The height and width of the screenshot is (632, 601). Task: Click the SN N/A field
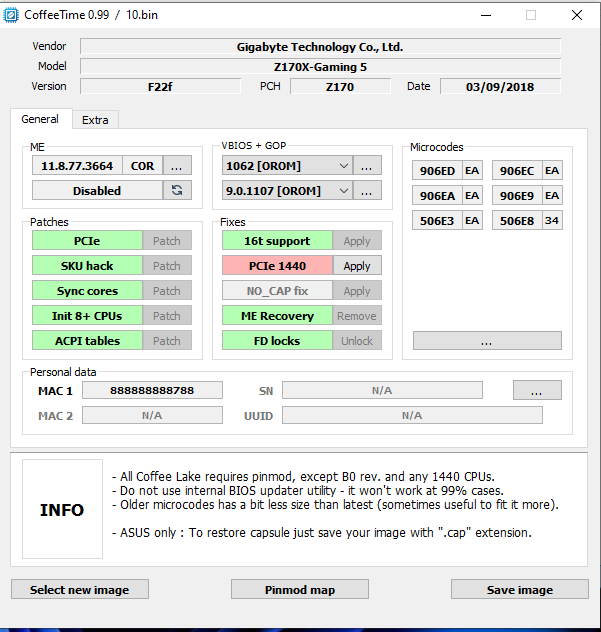click(x=382, y=390)
